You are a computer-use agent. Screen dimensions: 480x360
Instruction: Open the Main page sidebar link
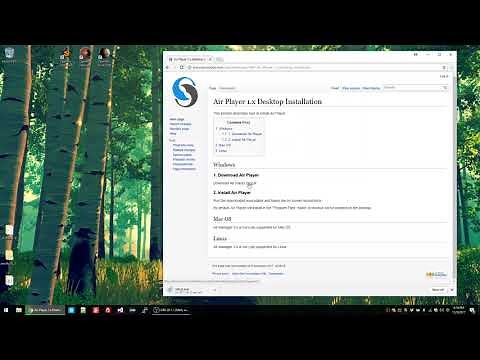click(x=177, y=119)
